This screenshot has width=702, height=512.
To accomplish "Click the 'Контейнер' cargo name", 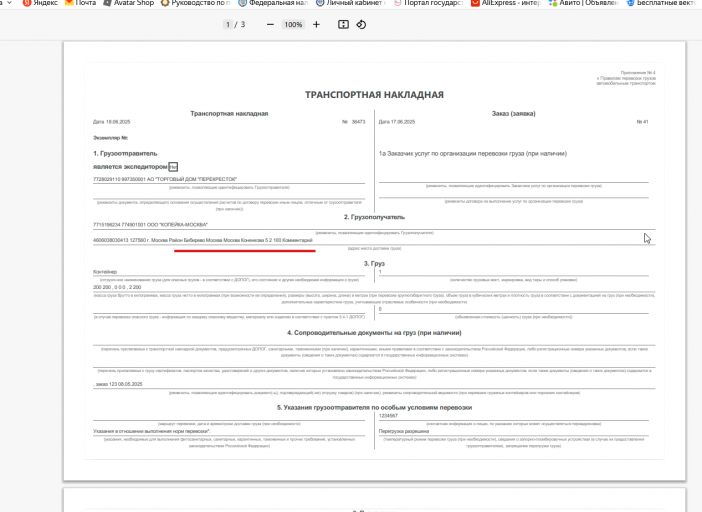I will pos(105,272).
